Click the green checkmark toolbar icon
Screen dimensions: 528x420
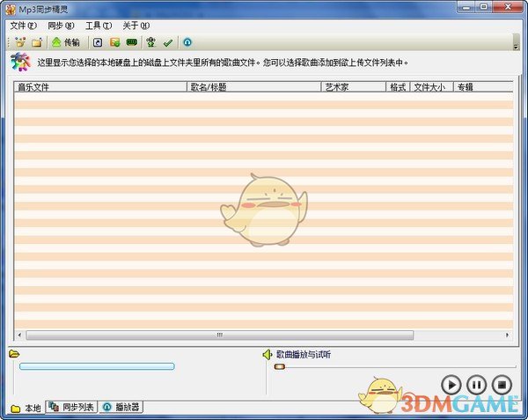click(167, 42)
